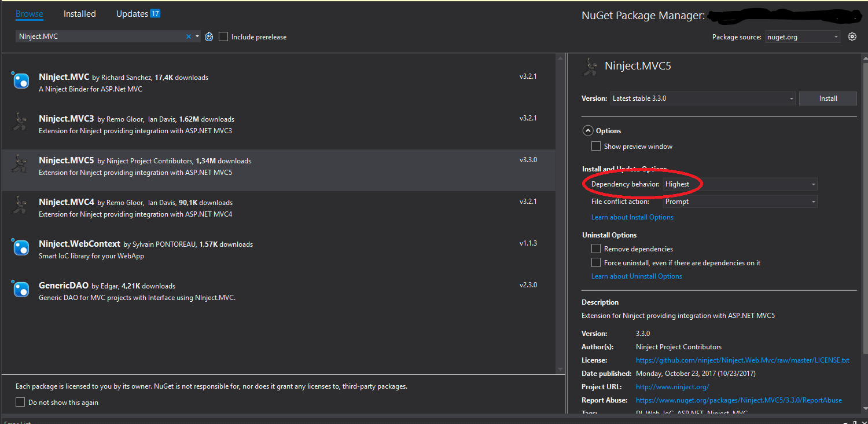Click the ninja icon beside Ninject.MVC5 in the list
The image size is (868, 424).
[19, 163]
